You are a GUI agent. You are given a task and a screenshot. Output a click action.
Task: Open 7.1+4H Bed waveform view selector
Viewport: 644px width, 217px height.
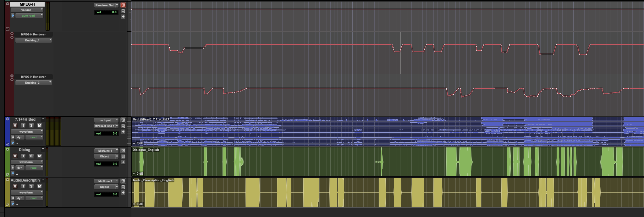(27, 131)
